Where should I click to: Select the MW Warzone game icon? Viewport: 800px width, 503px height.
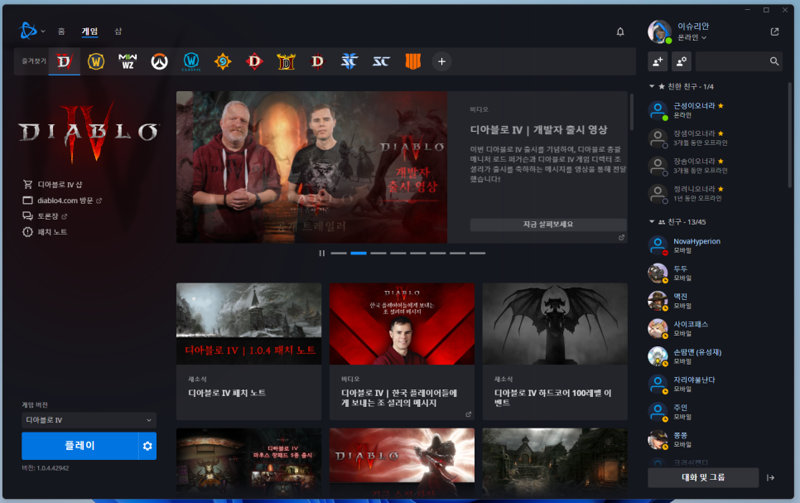128,62
